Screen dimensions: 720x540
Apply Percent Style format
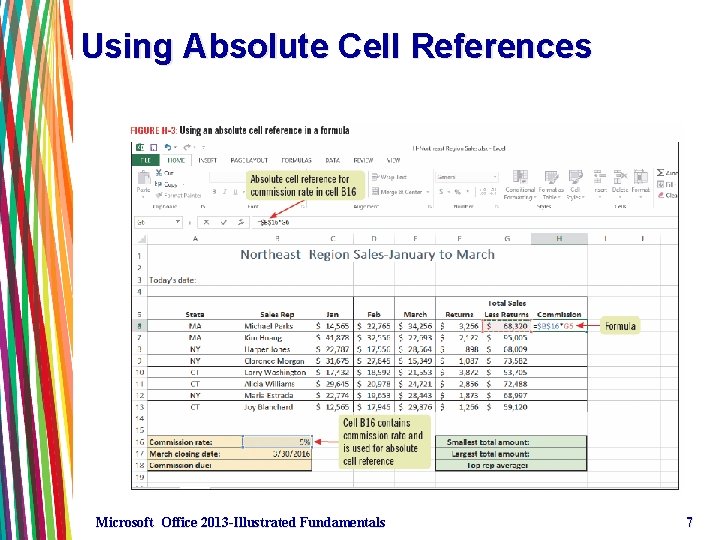click(x=457, y=191)
